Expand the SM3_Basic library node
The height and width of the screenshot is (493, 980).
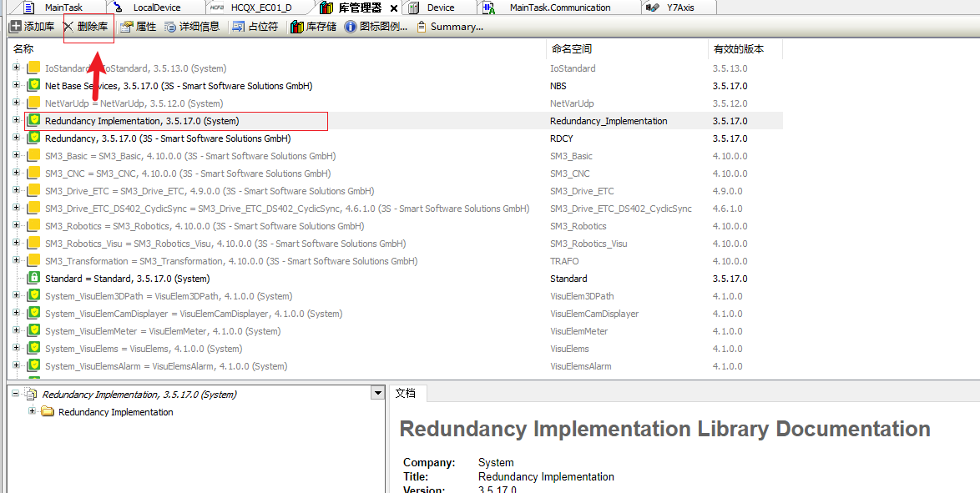(16, 156)
